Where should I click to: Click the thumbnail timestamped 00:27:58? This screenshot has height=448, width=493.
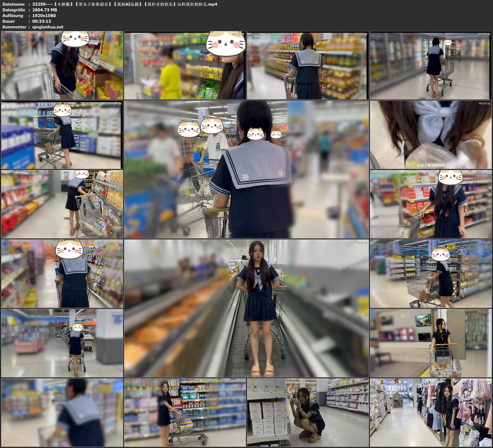pyautogui.click(x=185, y=412)
